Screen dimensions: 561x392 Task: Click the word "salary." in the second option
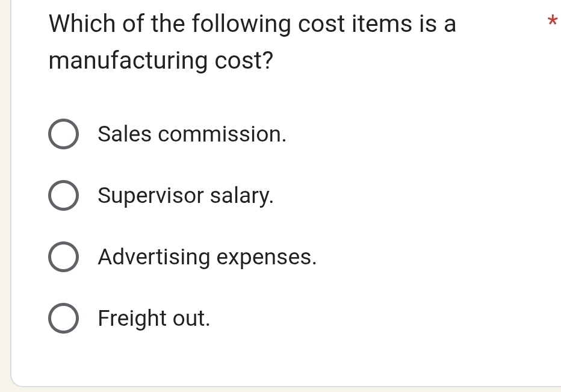[242, 196]
